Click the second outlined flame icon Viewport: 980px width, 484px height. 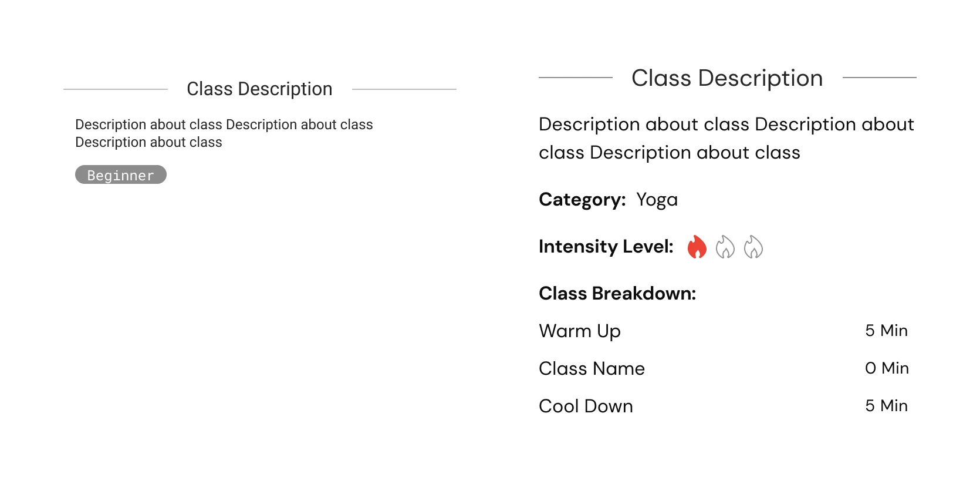[725, 247]
